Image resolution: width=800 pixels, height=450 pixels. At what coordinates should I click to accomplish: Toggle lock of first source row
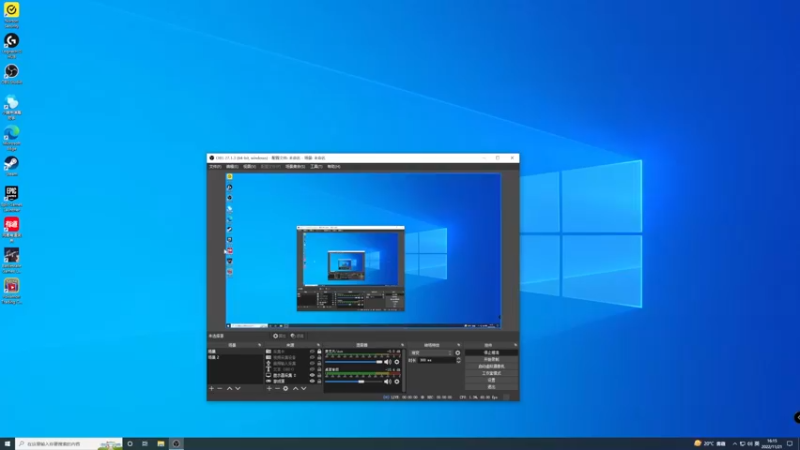point(319,352)
